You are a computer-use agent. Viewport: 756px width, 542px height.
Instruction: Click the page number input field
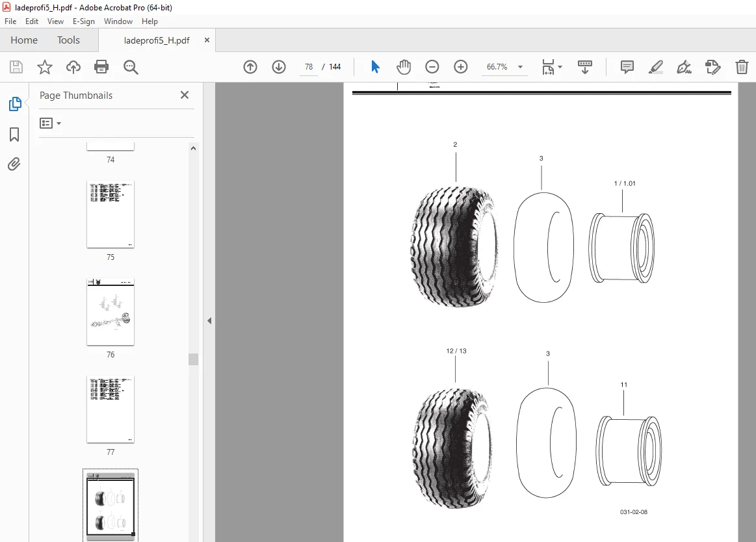pyautogui.click(x=309, y=67)
